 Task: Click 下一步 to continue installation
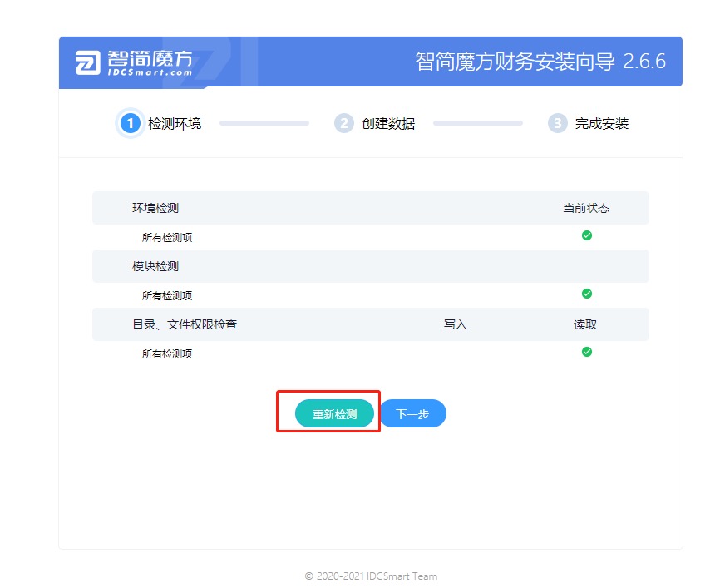point(413,413)
